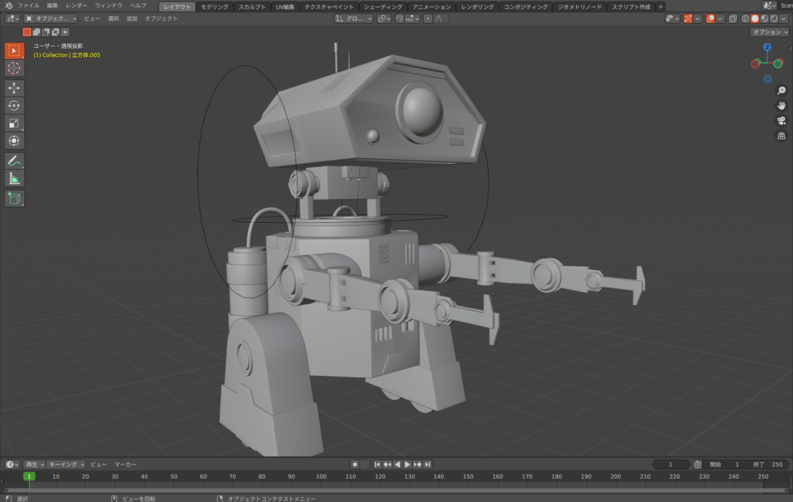This screenshot has height=502, width=793.
Task: Open the 追加 menu in viewport header
Action: click(132, 18)
